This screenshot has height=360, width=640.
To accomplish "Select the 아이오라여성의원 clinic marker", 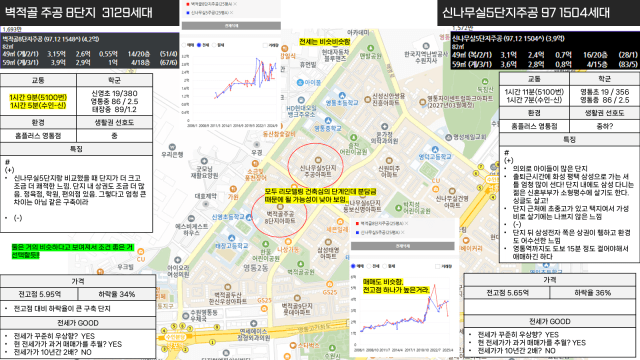I will [x=178, y=260].
